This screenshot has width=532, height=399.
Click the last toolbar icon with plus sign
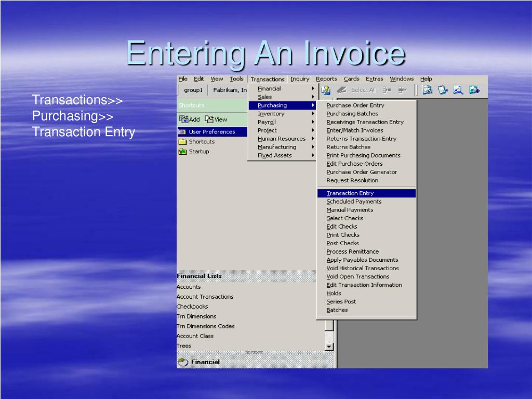click(x=474, y=90)
